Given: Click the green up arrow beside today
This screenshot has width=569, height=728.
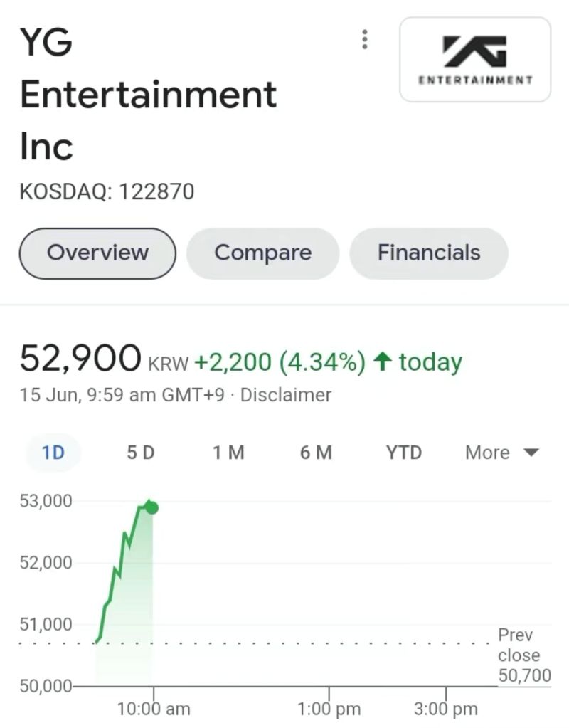Looking at the screenshot, I should (x=383, y=362).
